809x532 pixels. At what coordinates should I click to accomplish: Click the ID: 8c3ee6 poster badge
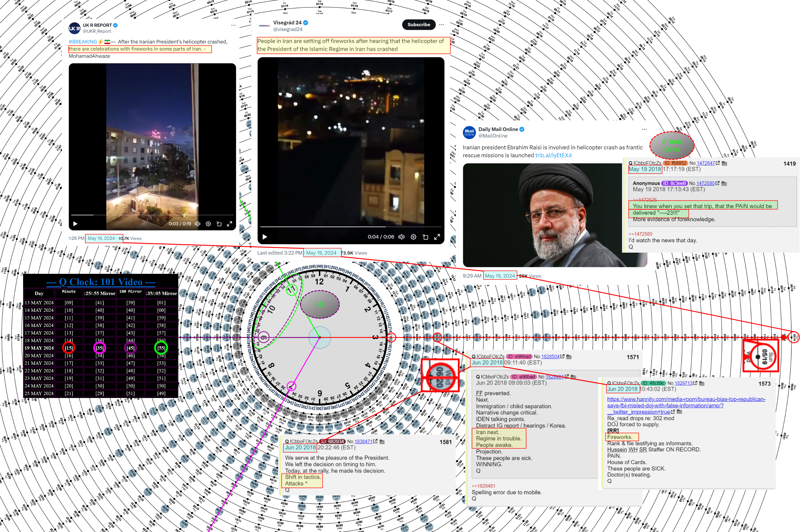click(x=674, y=183)
